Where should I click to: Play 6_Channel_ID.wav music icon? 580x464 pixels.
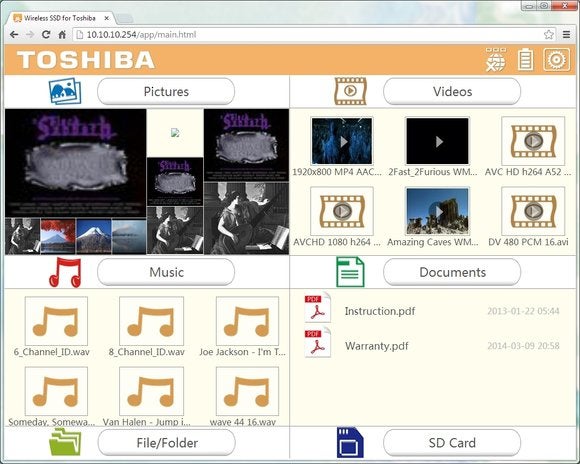click(56, 321)
